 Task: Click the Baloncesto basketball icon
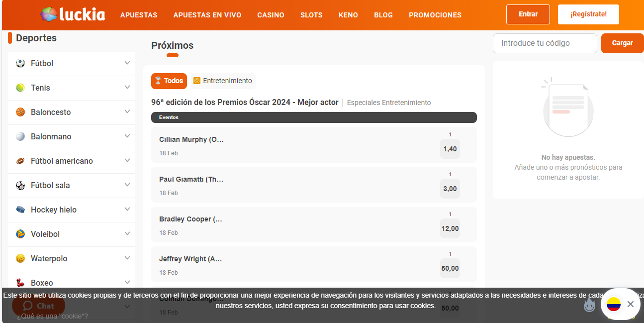pyautogui.click(x=20, y=112)
